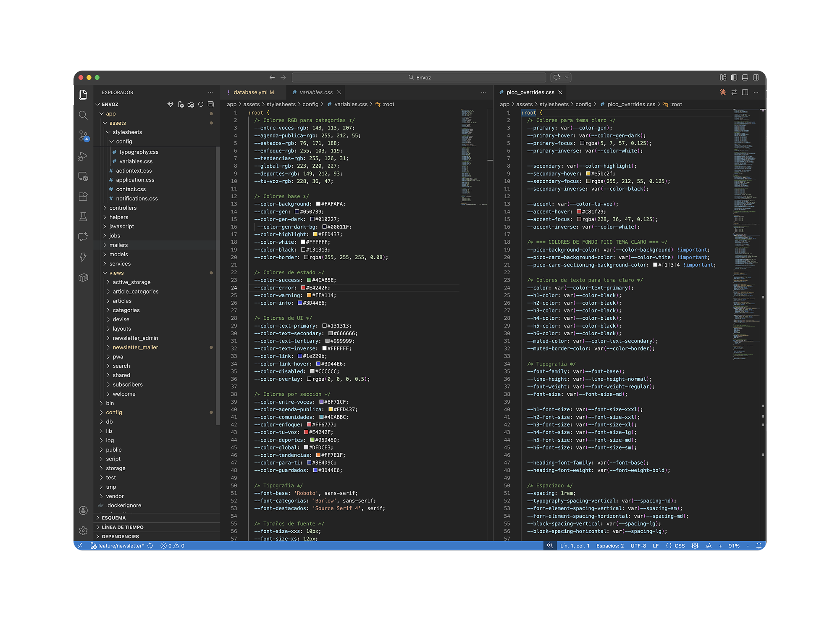Select the pico_overrides.css tab

[530, 92]
